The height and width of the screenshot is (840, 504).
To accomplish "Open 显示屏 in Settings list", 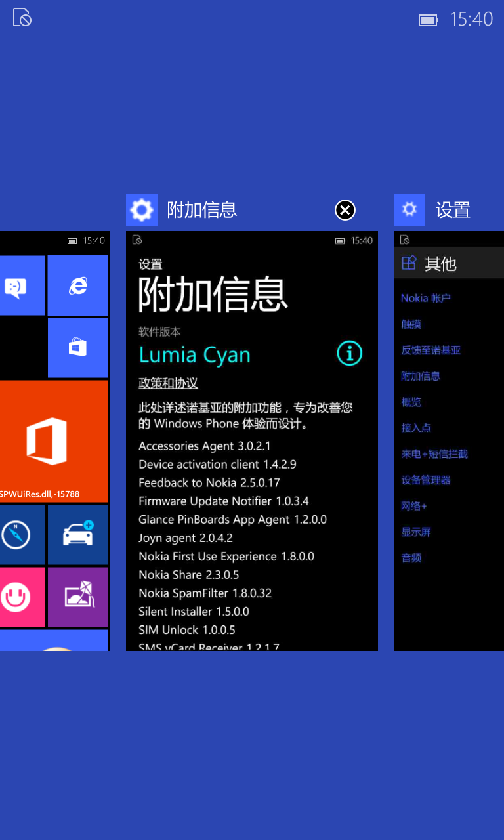I will pos(416,532).
